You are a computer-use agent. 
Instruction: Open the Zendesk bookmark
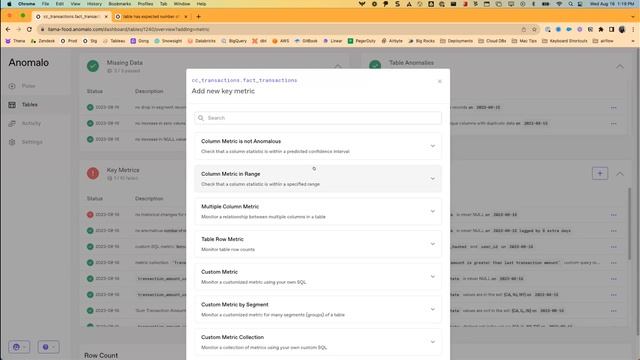point(42,41)
